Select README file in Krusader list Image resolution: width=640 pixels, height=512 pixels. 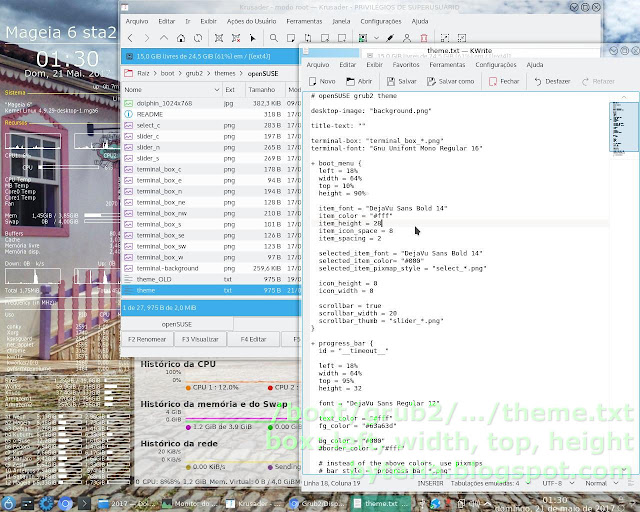(211, 114)
